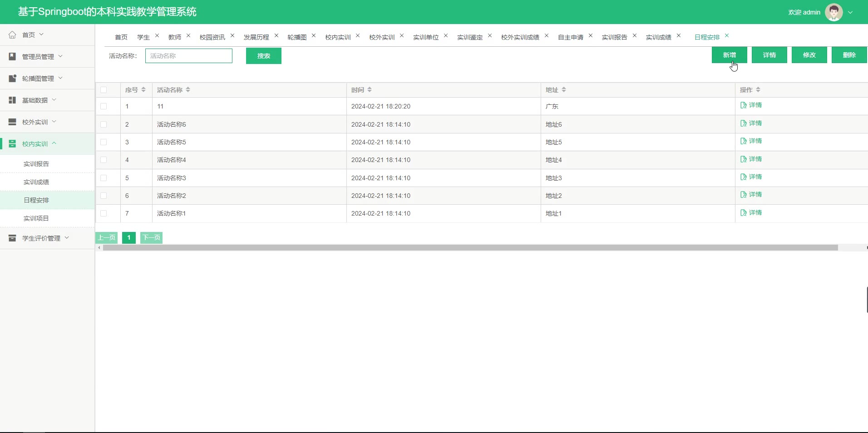This screenshot has height=433, width=868.
Task: Close the 校内实训 tab
Action: click(358, 35)
